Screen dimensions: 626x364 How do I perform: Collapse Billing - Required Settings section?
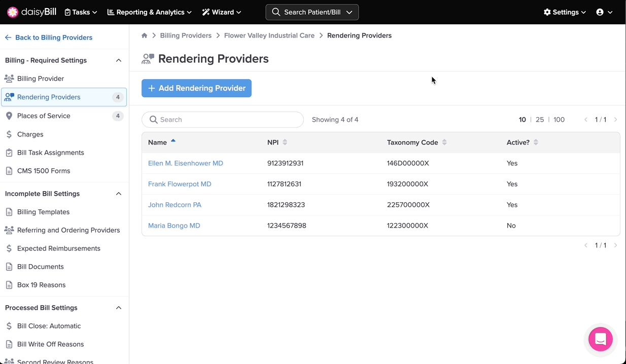point(119,60)
